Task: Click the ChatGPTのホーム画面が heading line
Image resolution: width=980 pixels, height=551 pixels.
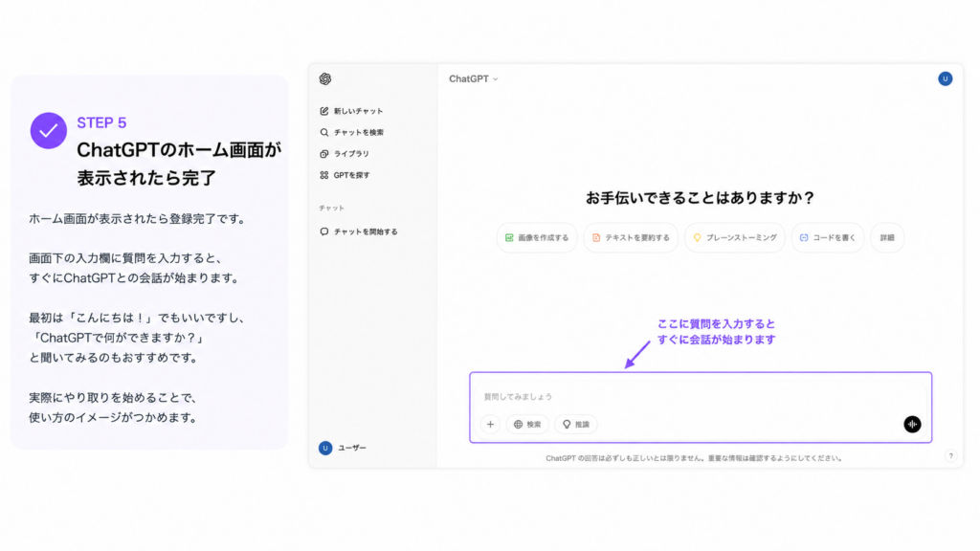Action: click(179, 150)
